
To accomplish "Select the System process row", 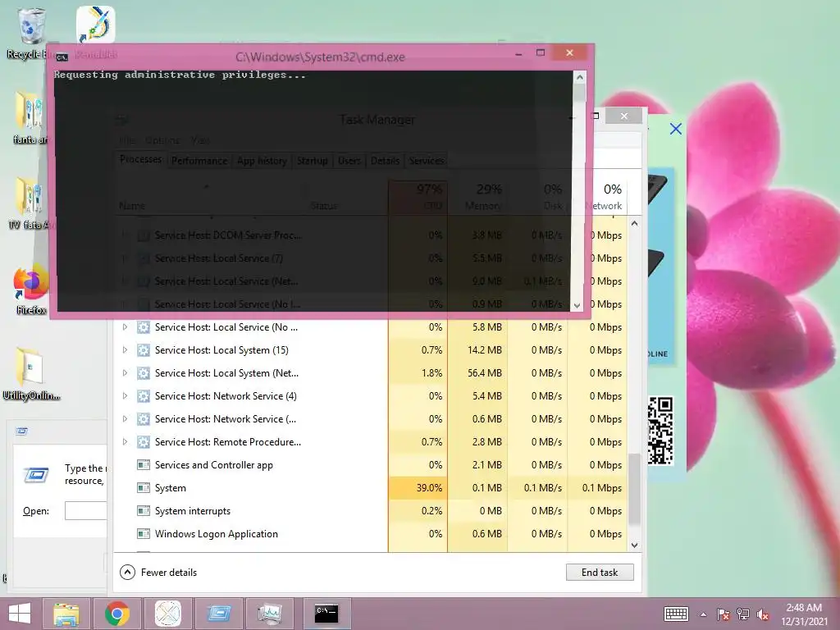I will pos(370,488).
